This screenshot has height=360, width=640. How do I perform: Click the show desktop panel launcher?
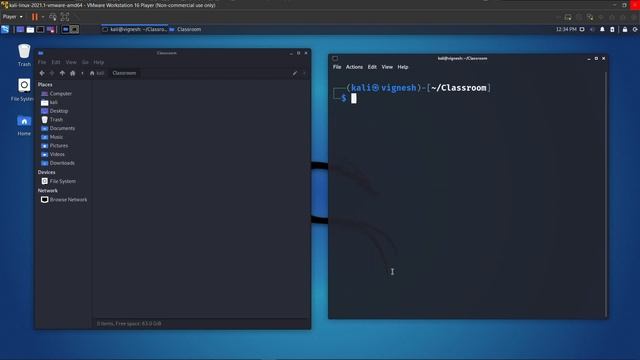click(20, 29)
